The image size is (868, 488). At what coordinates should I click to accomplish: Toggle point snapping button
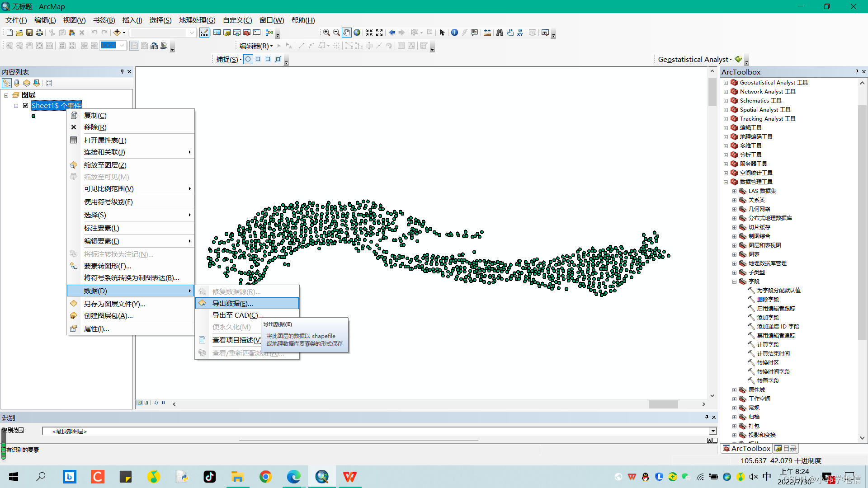(x=248, y=59)
